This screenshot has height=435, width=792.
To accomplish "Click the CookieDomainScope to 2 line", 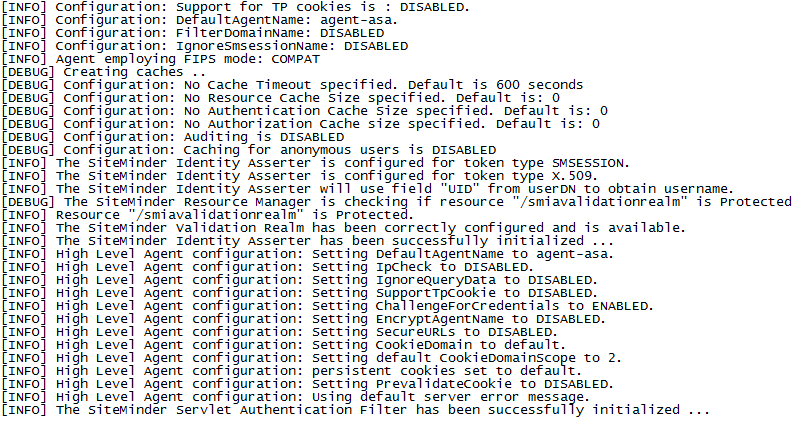I will pyautogui.click(x=312, y=358).
